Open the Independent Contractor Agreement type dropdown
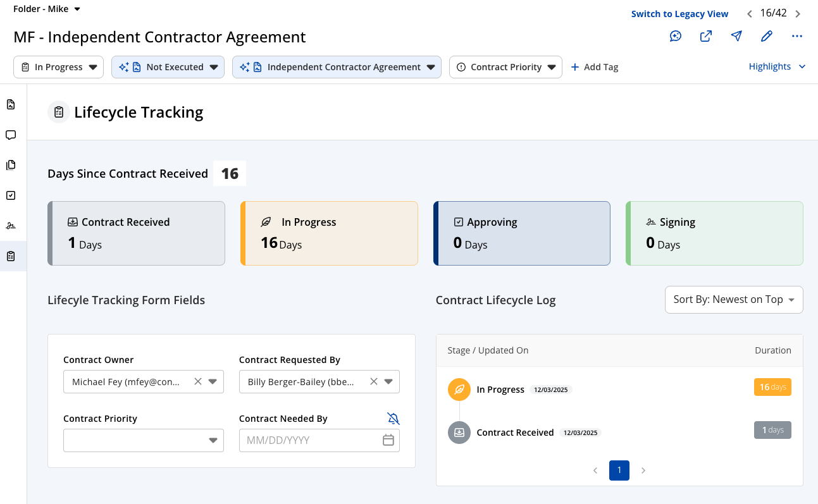Image resolution: width=818 pixels, height=504 pixels. coord(337,67)
